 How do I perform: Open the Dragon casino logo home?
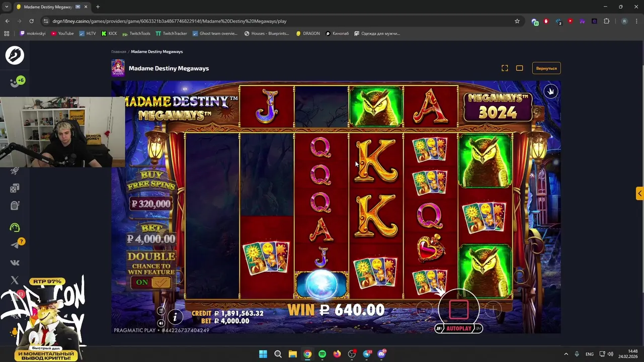[x=15, y=55]
